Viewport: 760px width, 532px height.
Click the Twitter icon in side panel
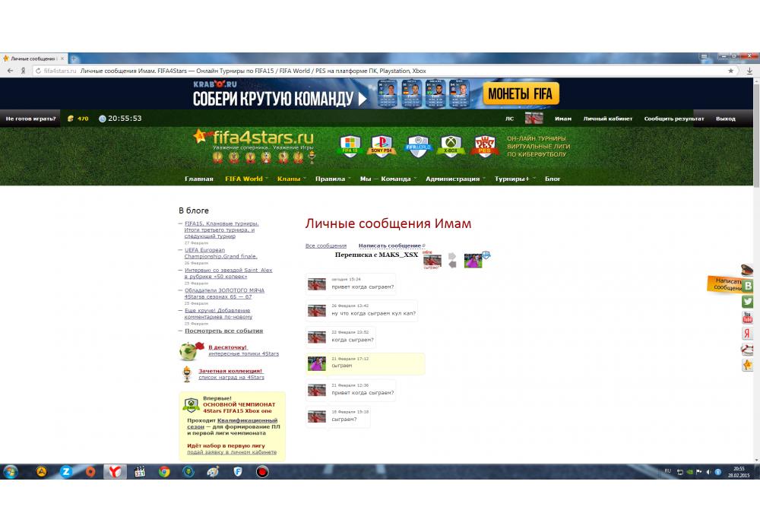tap(748, 302)
